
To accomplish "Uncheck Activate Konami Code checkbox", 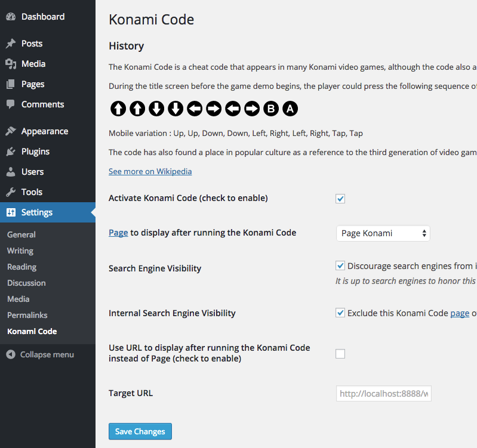I will 340,199.
